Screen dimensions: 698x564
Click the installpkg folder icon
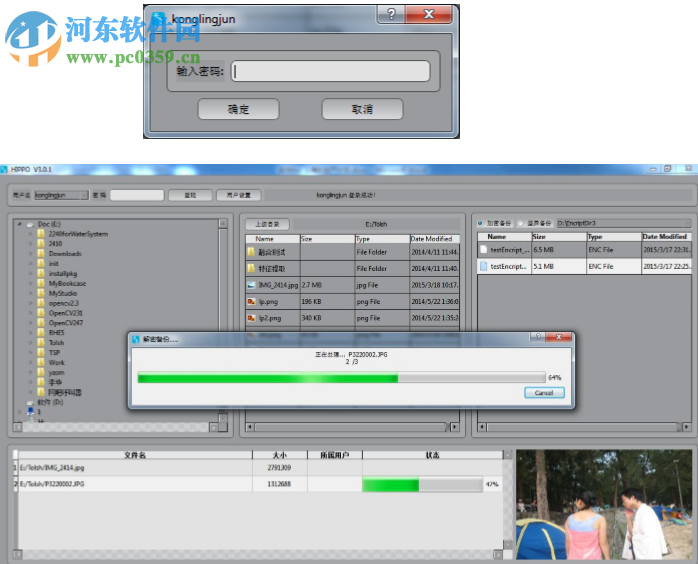41,273
